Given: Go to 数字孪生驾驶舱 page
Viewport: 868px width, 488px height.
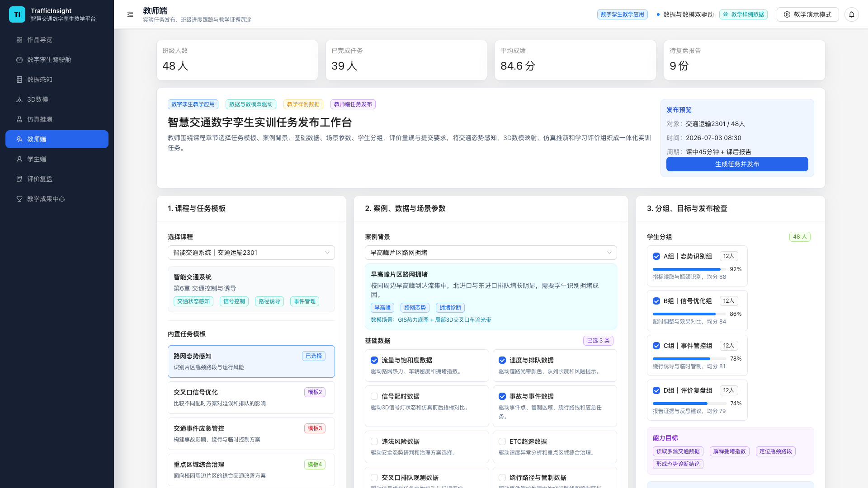Looking at the screenshot, I should coord(57,60).
